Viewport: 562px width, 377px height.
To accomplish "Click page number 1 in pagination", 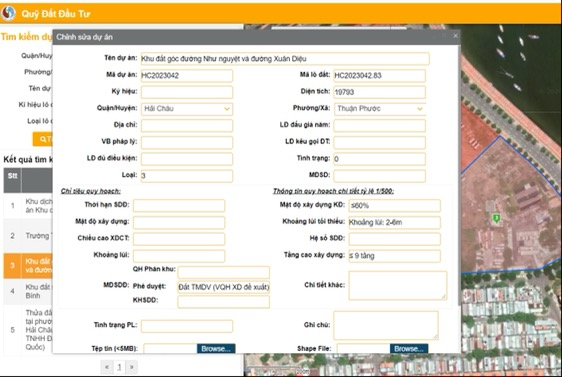I will coord(119,367).
